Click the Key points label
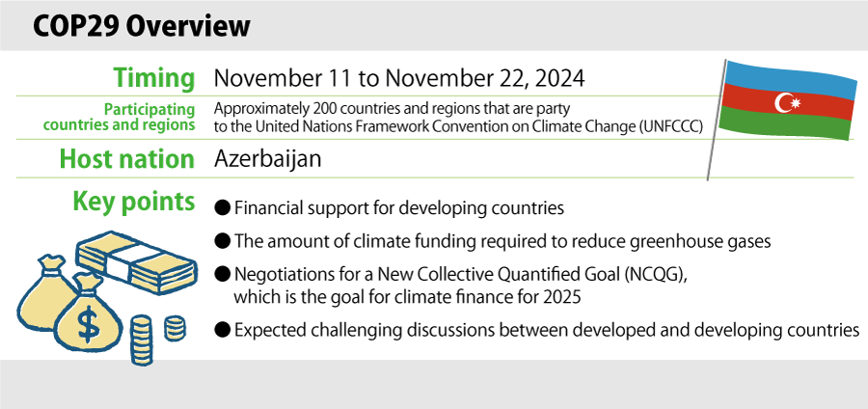Screen dimensions: 868x409 pyautogui.click(x=134, y=203)
